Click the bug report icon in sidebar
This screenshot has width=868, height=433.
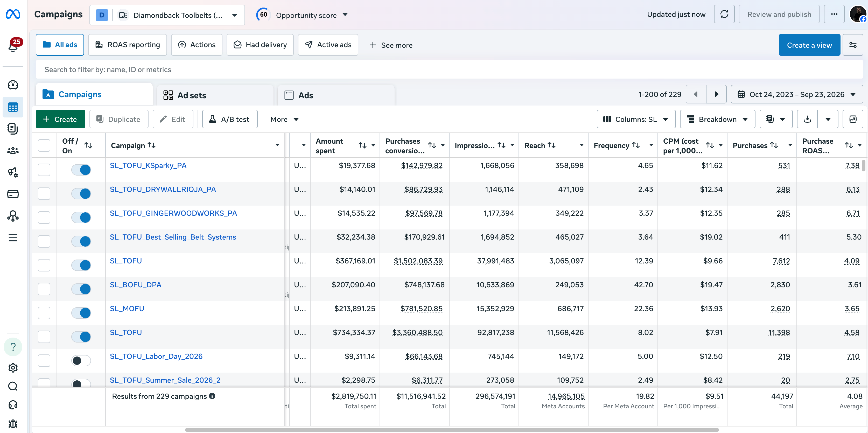(x=13, y=424)
